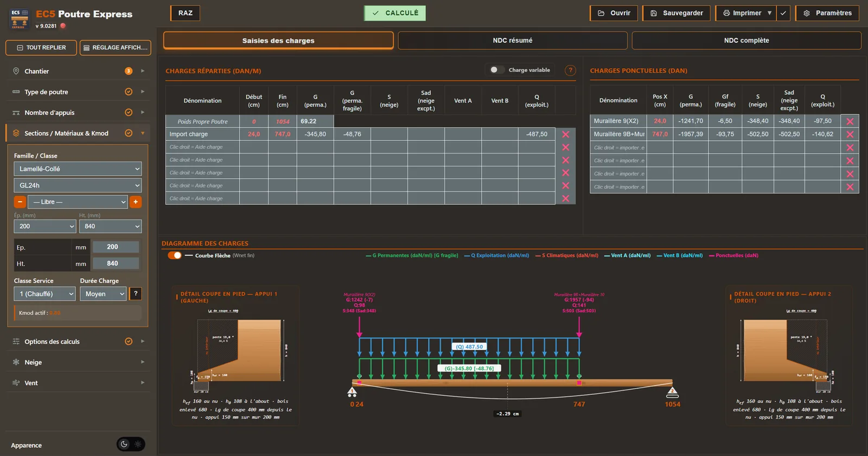Click the Sections / Matériaux layers icon
The height and width of the screenshot is (456, 868).
(x=16, y=133)
